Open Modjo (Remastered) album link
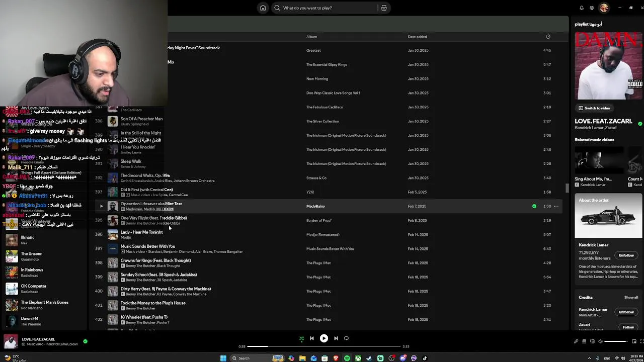The image size is (644, 362). (323, 234)
